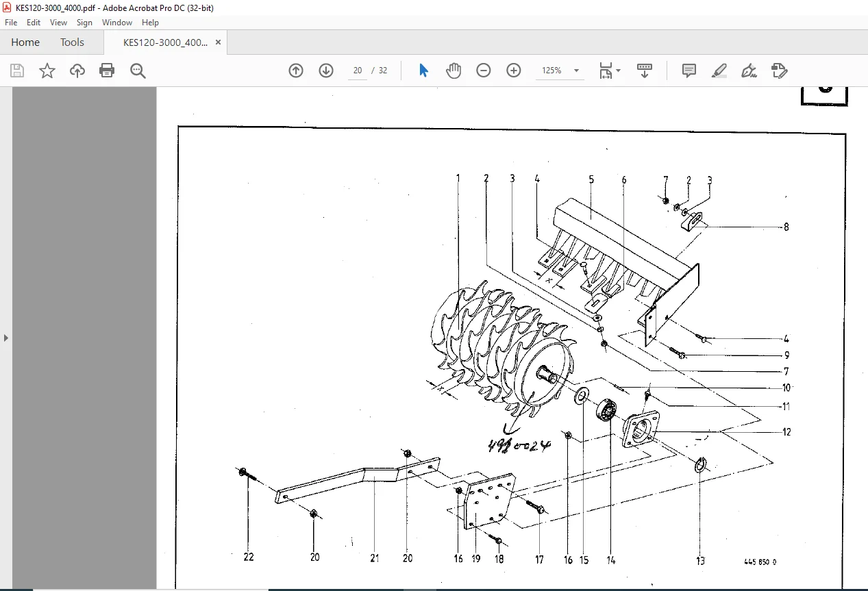Select the KES120-3000_400... document tab
868x591 pixels.
click(x=165, y=42)
